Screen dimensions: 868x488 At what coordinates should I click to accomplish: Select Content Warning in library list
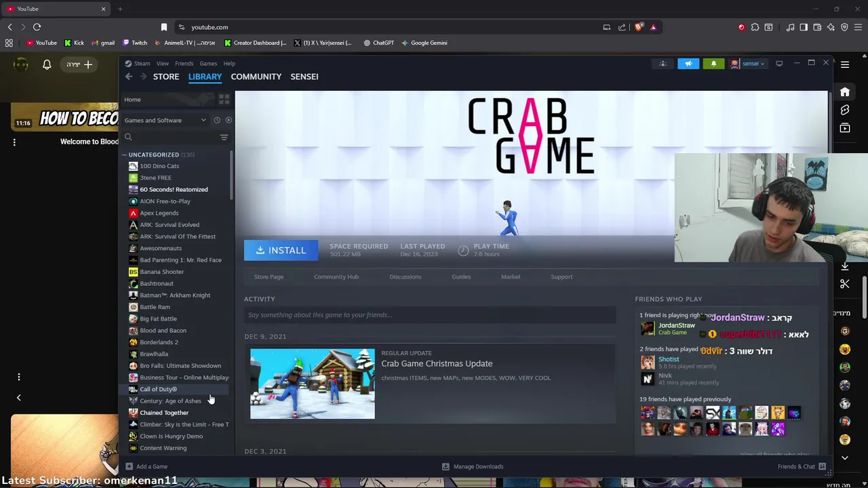click(x=163, y=448)
